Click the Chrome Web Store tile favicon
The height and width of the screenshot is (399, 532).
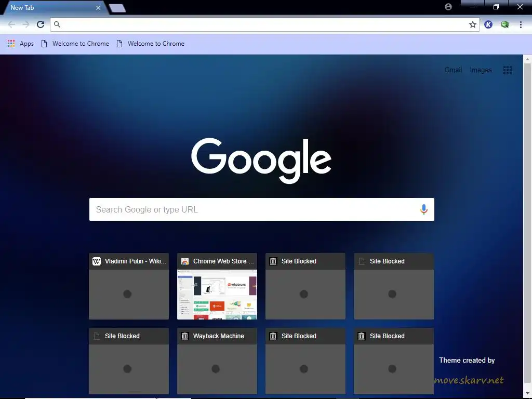185,261
